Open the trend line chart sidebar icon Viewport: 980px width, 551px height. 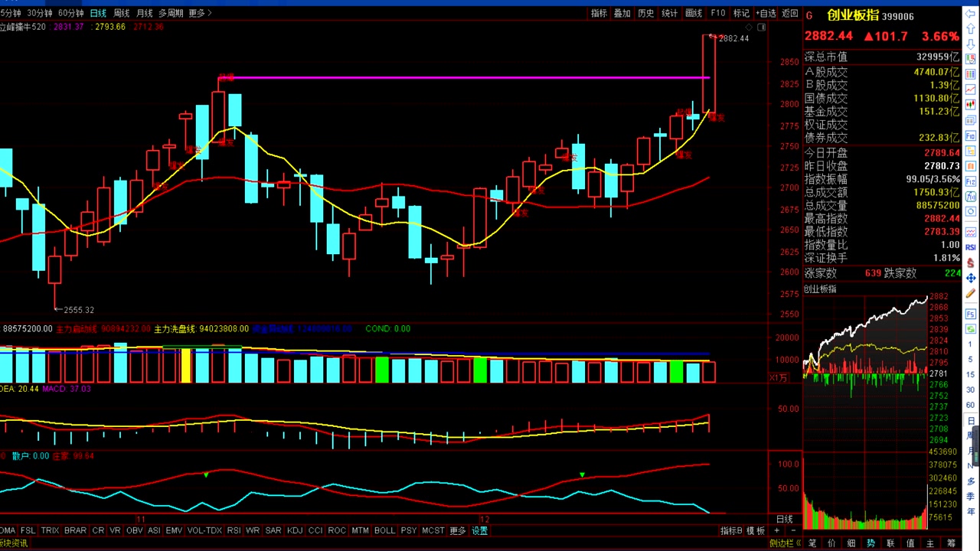pyautogui.click(x=971, y=90)
